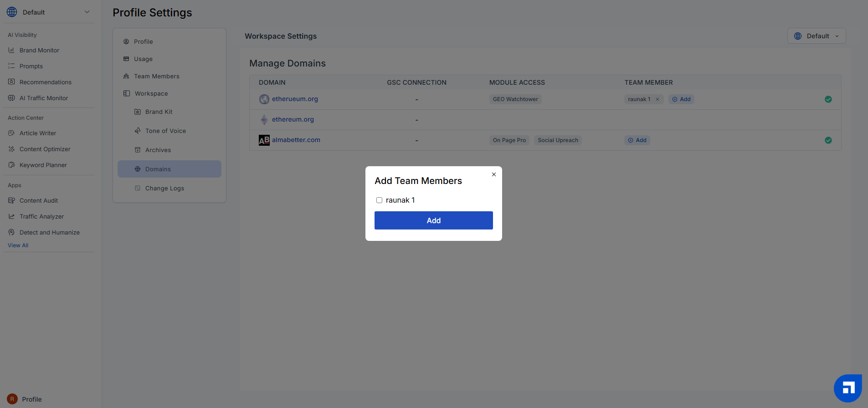Go to Team Members settings
This screenshot has width=868, height=408.
(156, 76)
